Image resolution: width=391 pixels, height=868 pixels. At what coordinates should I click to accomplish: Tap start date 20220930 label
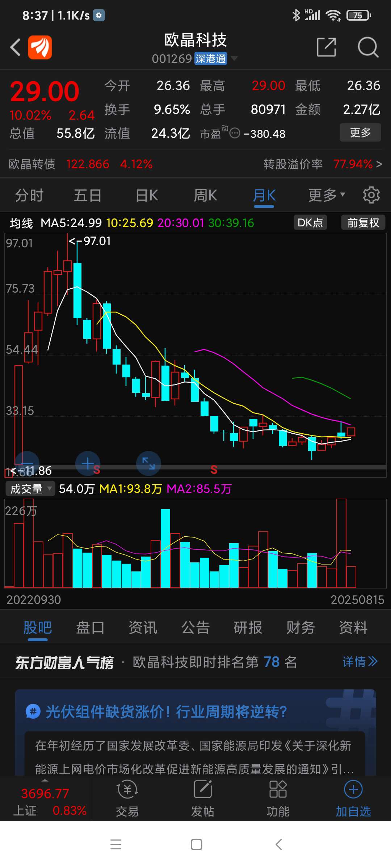coord(34,600)
